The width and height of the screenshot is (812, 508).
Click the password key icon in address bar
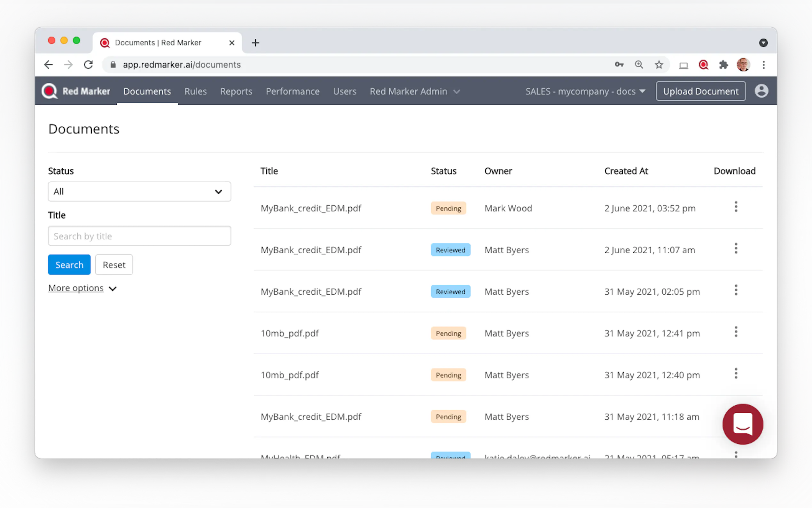(619, 65)
